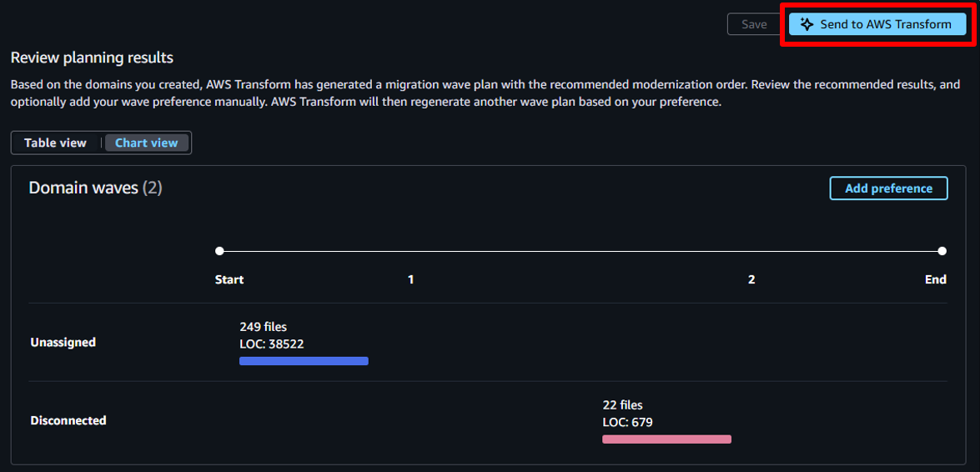Image resolution: width=980 pixels, height=472 pixels.
Task: Click the End point on the timeline
Action: tap(942, 251)
